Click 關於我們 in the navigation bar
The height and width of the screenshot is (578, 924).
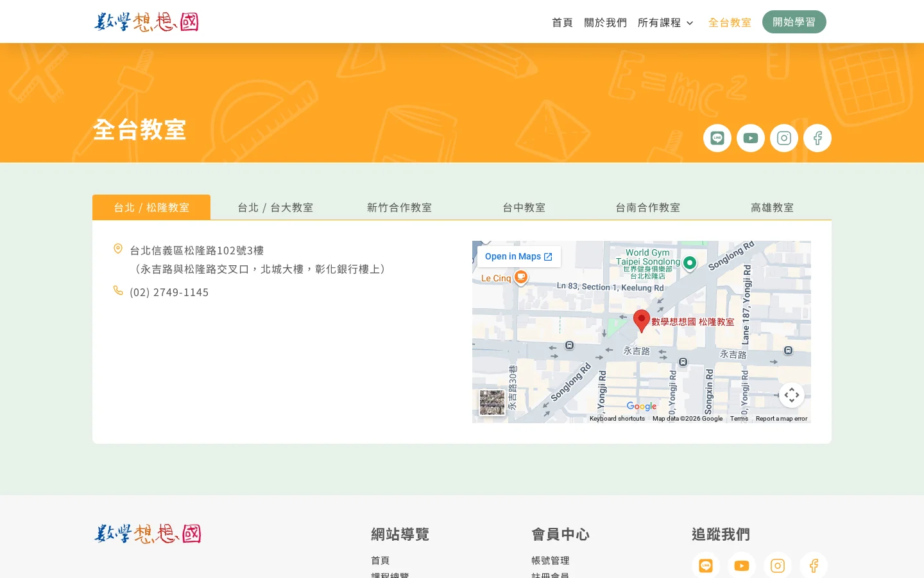605,22
